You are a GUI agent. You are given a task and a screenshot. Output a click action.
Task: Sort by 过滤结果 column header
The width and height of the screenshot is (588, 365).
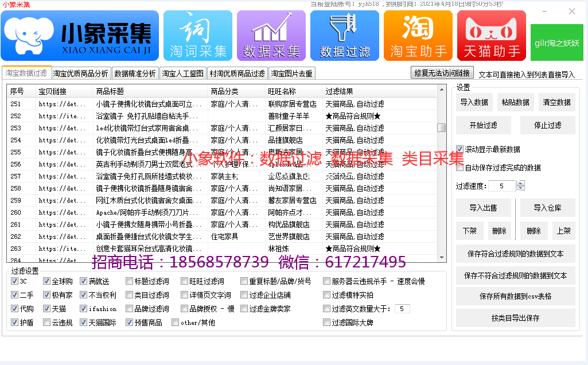pos(379,91)
